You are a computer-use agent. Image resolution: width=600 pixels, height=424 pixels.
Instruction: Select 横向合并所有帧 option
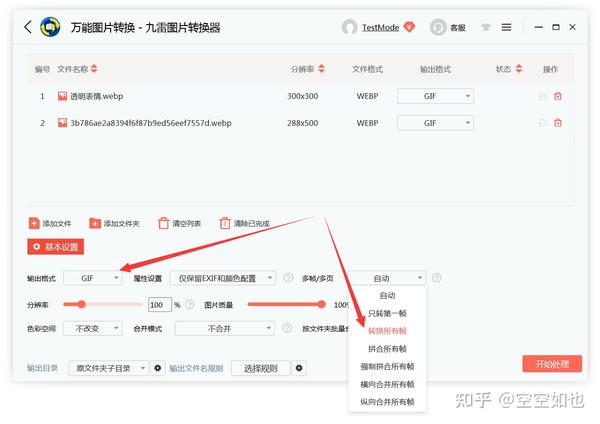(x=387, y=384)
